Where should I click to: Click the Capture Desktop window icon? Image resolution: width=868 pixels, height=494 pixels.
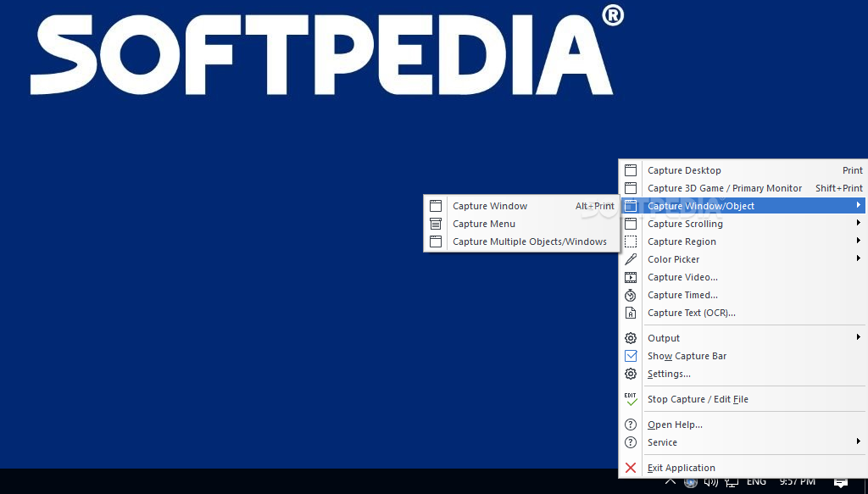tap(631, 170)
